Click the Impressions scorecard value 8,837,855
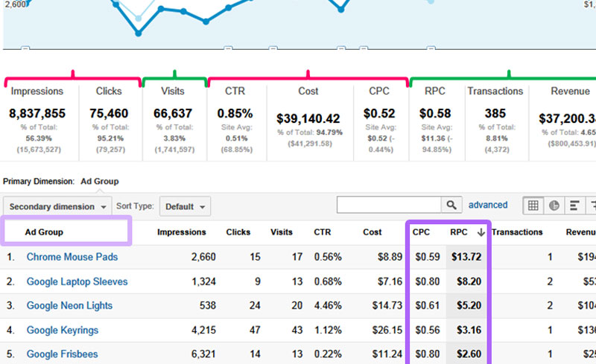 tap(37, 113)
